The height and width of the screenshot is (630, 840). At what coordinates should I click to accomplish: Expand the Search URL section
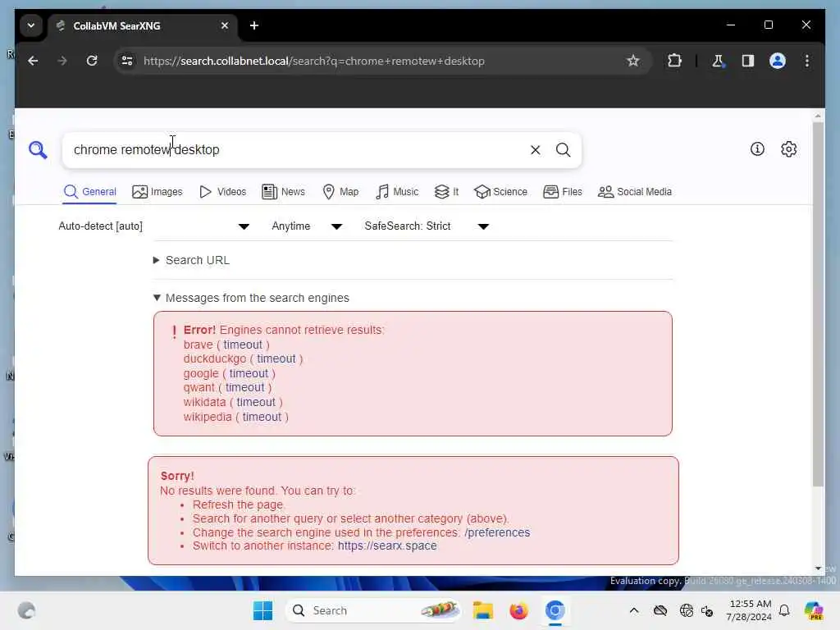pyautogui.click(x=191, y=260)
